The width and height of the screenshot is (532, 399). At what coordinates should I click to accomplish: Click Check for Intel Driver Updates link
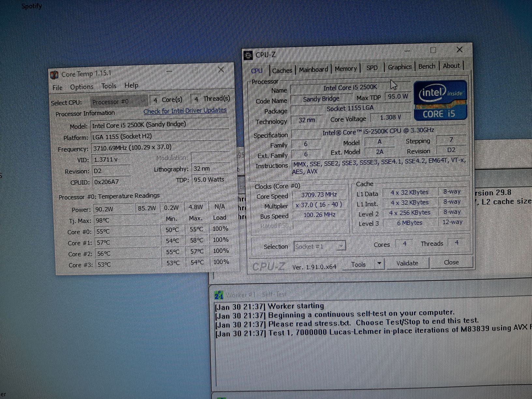(x=185, y=111)
